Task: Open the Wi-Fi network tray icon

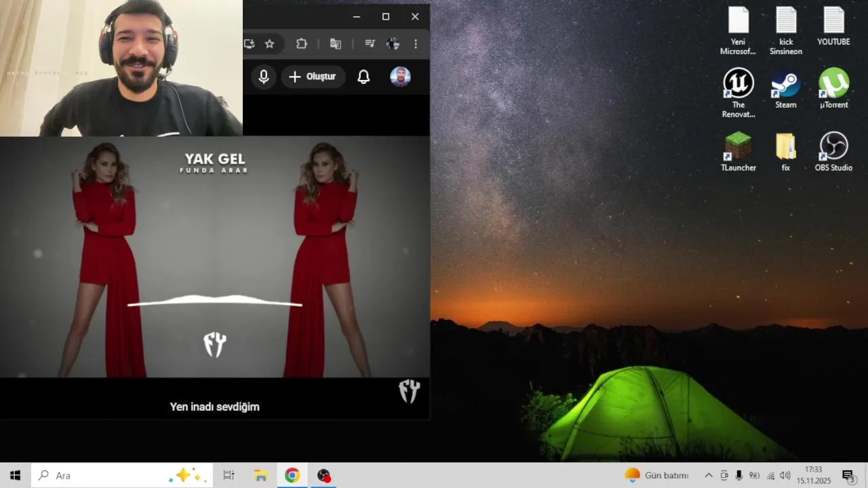Action: [x=770, y=475]
